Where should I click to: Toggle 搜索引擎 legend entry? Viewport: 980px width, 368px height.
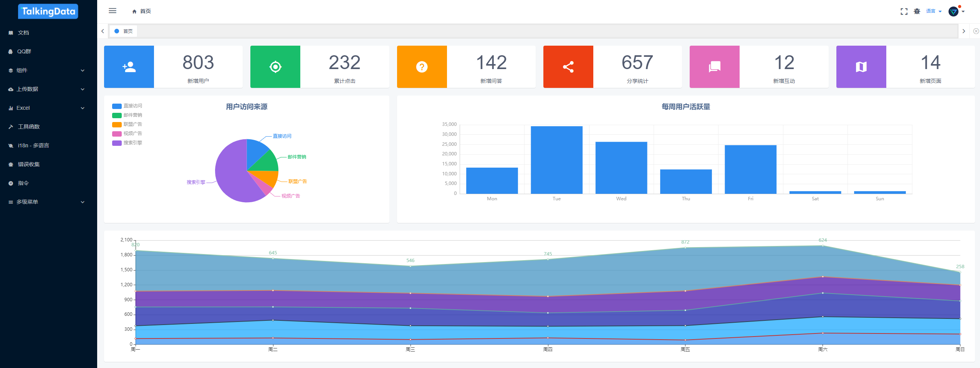(x=127, y=143)
